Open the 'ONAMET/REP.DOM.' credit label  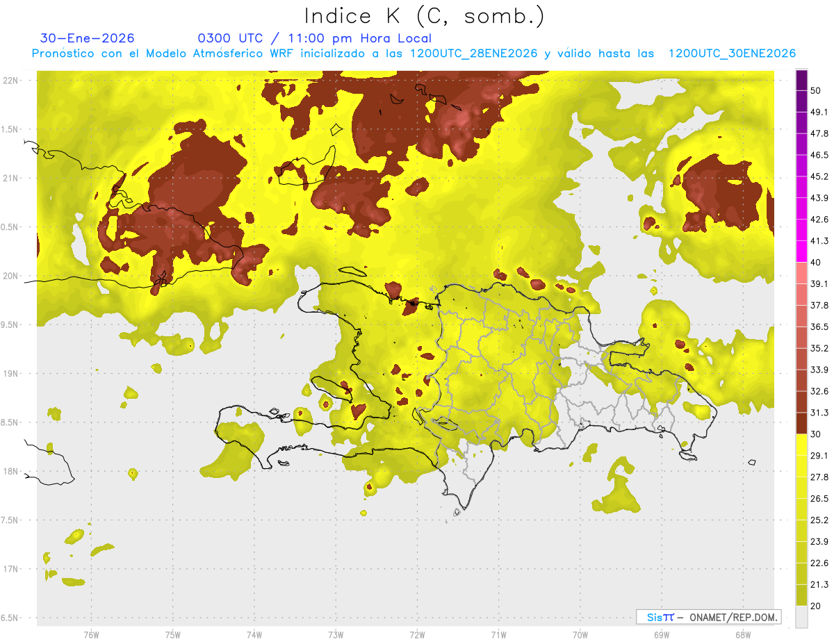[733, 617]
